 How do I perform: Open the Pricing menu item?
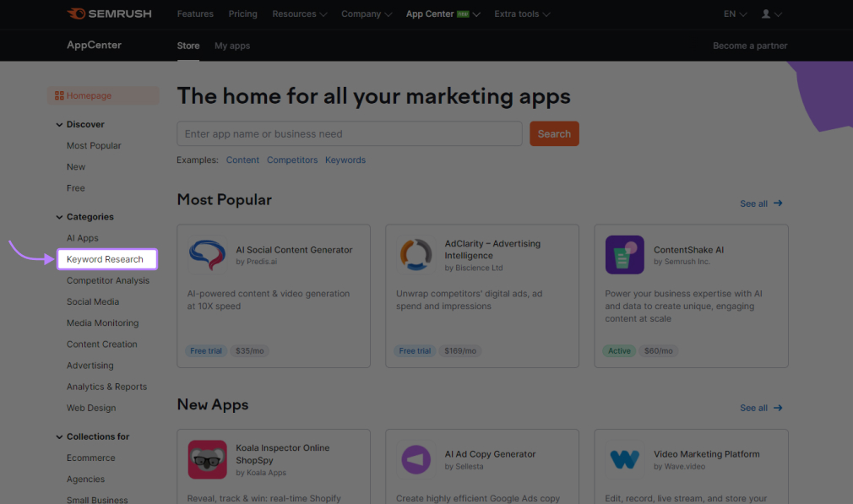(242, 14)
